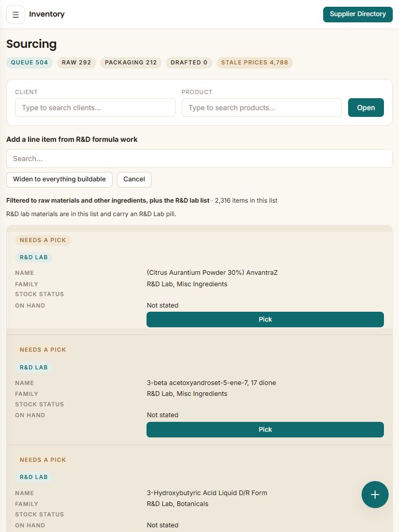Viewport: 399px width, 532px height.
Task: Click the floating plus add button
Action: point(375,495)
